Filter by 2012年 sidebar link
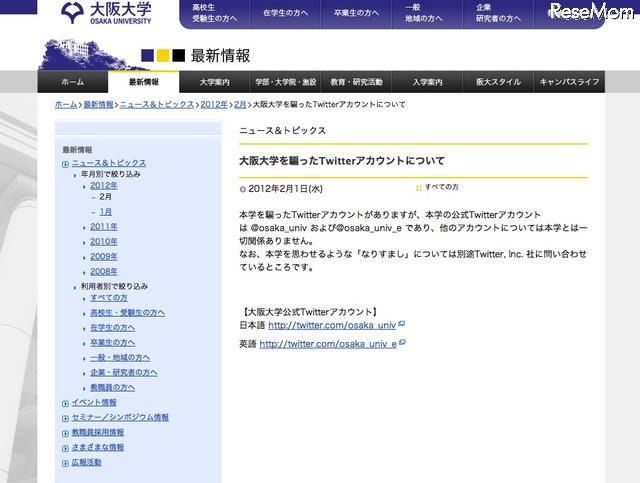640x483 pixels. pos(104,186)
